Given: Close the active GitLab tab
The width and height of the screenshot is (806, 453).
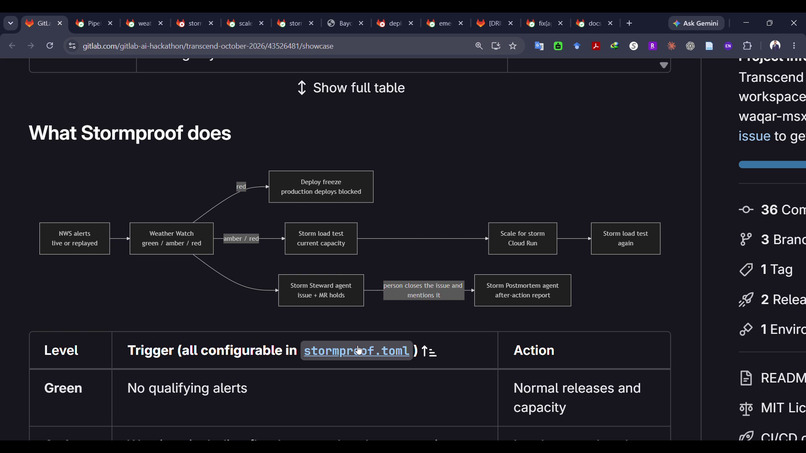Looking at the screenshot, I should [60, 23].
